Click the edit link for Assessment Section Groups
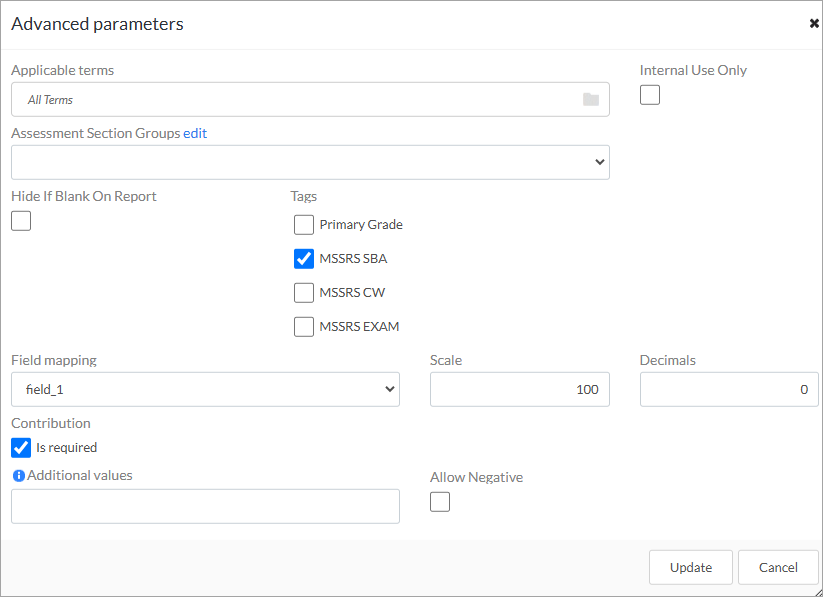Image resolution: width=823 pixels, height=597 pixels. point(195,133)
